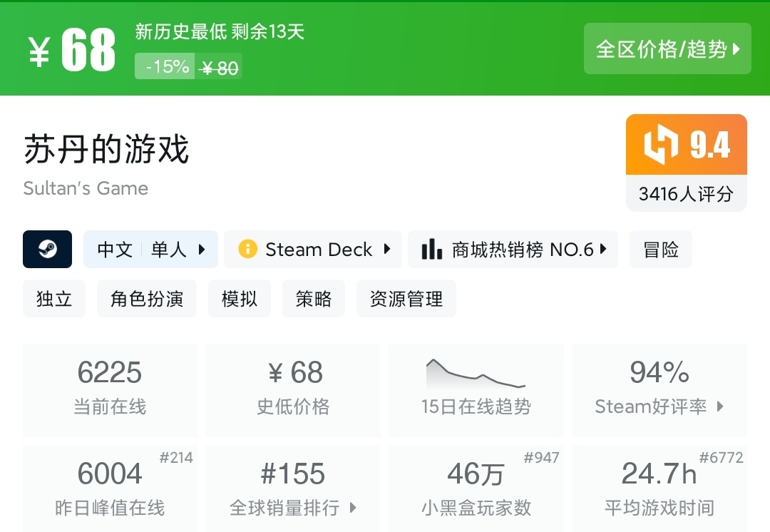The image size is (770, 532).
Task: Select the 资源管理 genre tag
Action: coord(406,298)
